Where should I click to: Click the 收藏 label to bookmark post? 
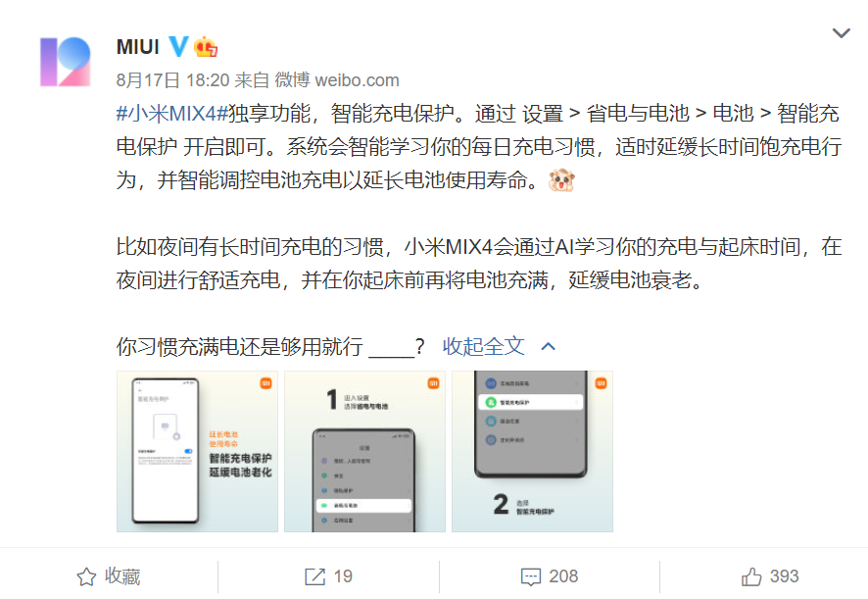coord(122,576)
